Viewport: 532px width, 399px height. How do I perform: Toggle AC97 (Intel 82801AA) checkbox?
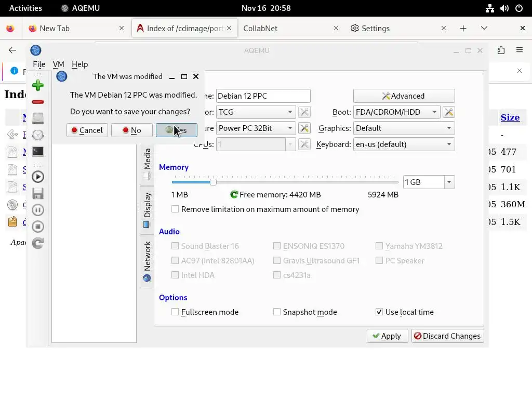pyautogui.click(x=175, y=261)
